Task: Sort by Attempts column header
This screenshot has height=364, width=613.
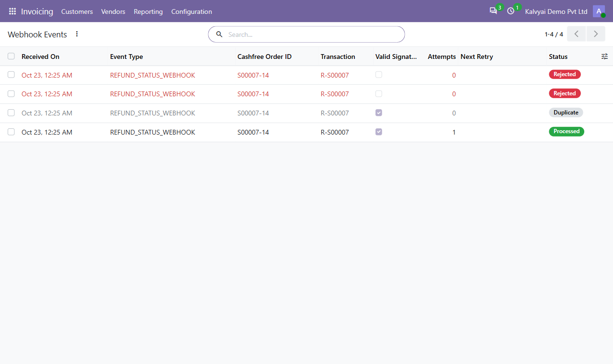Action: coord(442,57)
